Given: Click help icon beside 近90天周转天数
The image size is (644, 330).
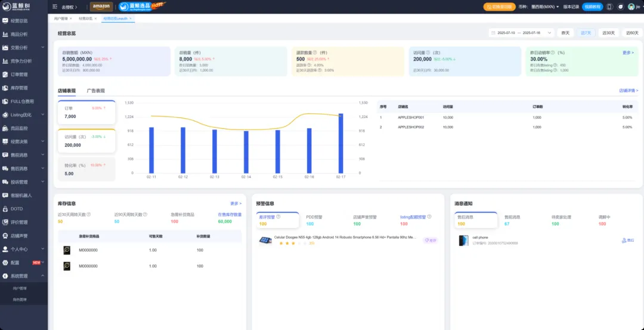Looking at the screenshot, I should 145,214.
